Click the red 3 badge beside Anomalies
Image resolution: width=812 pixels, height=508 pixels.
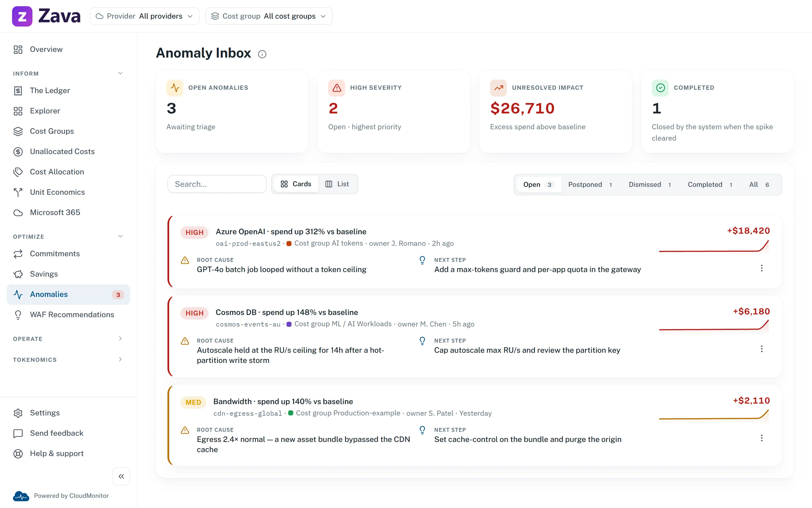(118, 295)
